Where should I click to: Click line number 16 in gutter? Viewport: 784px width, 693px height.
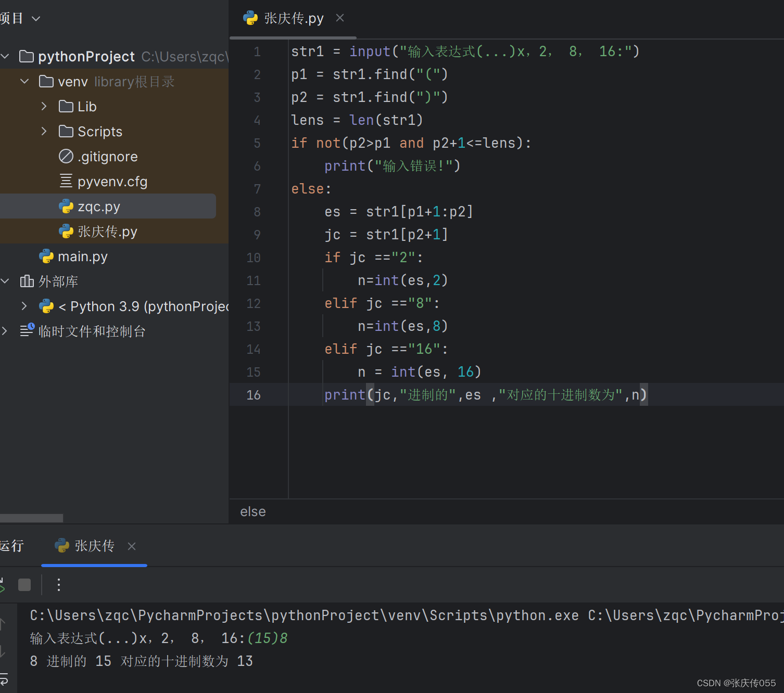click(254, 395)
